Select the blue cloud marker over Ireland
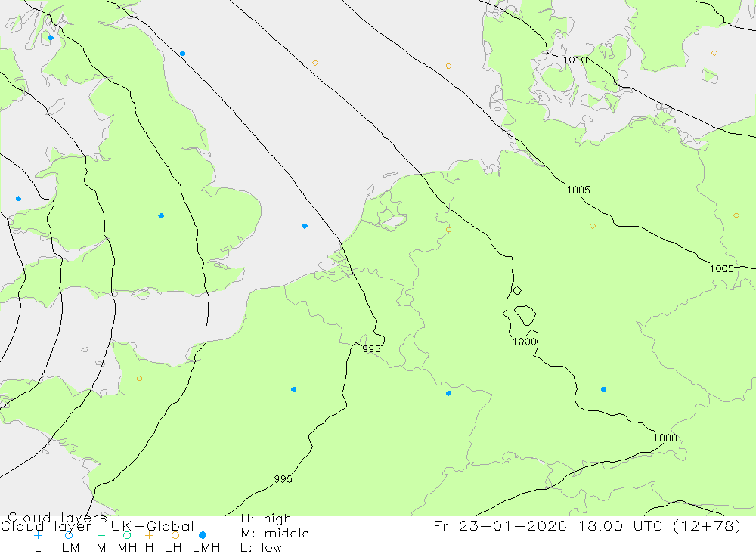This screenshot has height=554, width=756. click(x=18, y=199)
